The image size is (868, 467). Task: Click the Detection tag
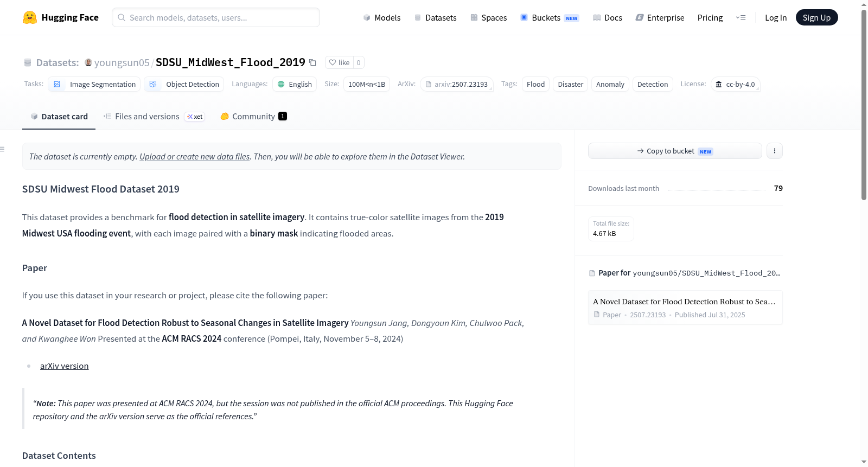[x=653, y=84]
